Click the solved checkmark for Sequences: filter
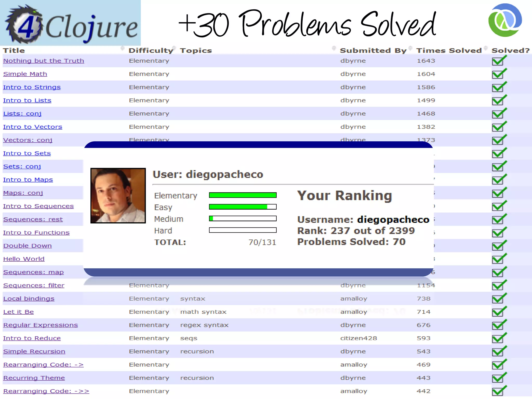 499,285
